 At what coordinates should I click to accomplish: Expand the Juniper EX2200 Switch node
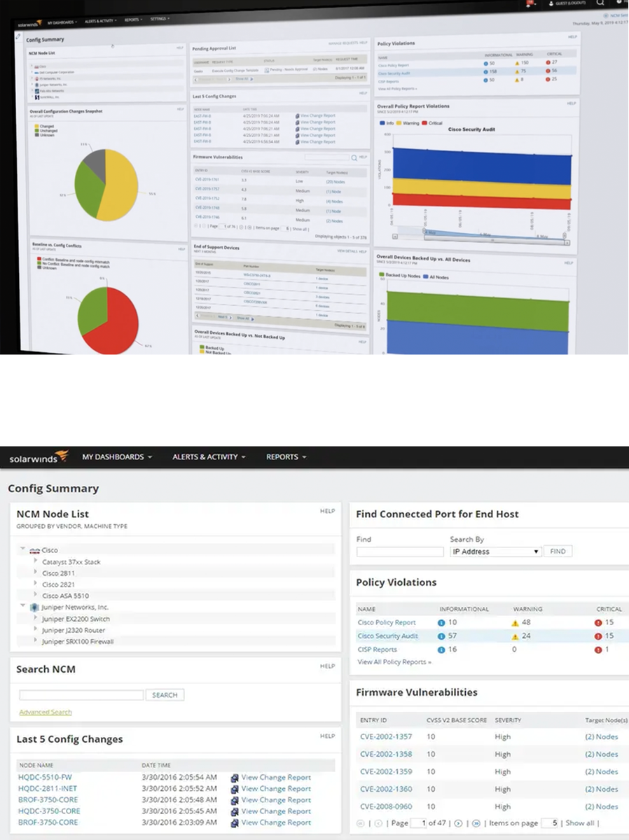coord(36,618)
